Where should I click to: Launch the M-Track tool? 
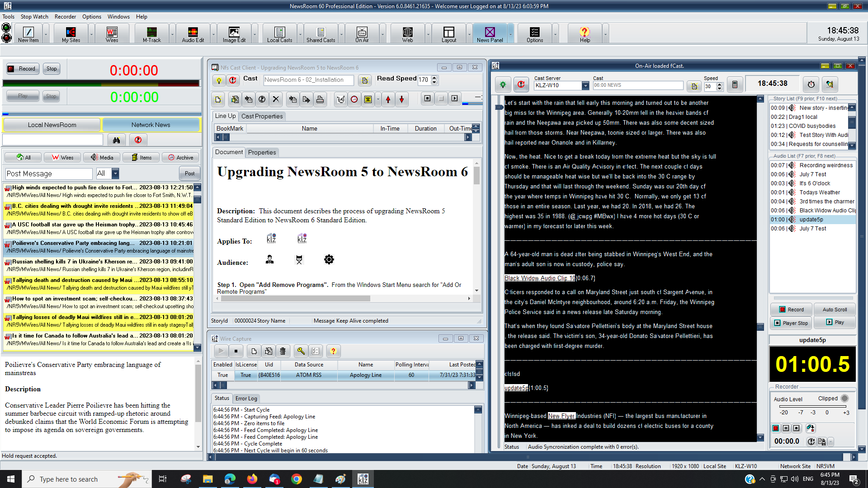pos(152,34)
